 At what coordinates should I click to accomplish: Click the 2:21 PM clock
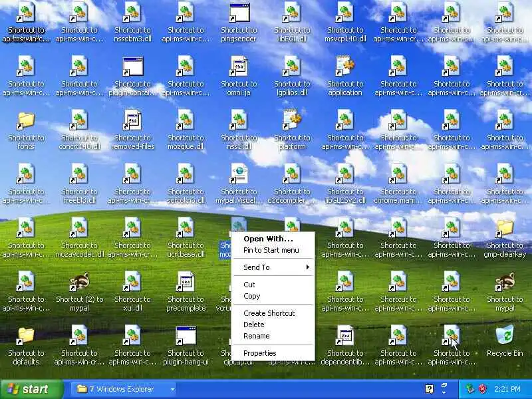click(507, 389)
